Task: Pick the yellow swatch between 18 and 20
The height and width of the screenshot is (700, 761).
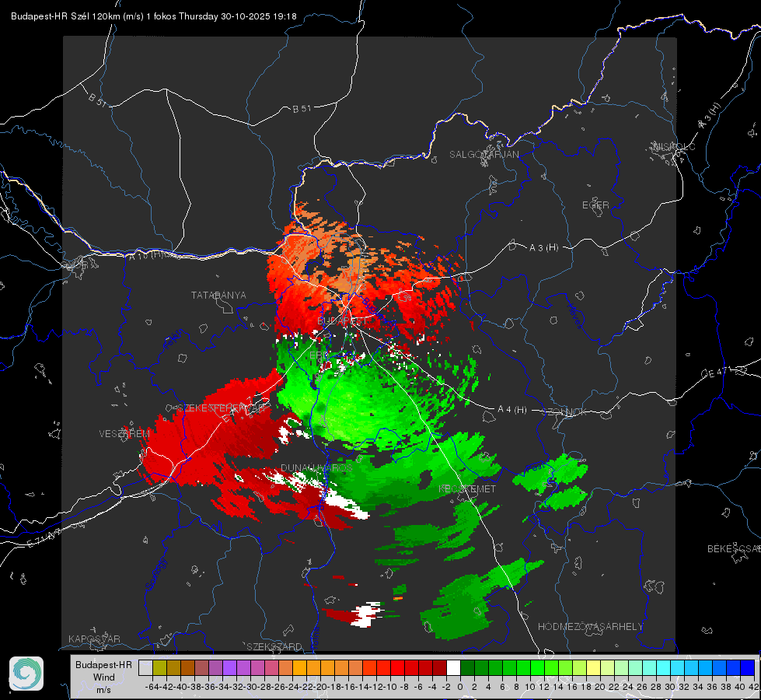Action: 593,667
